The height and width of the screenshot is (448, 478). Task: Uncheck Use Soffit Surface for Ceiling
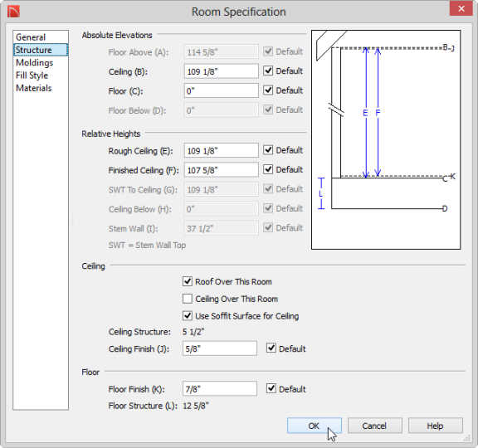188,316
